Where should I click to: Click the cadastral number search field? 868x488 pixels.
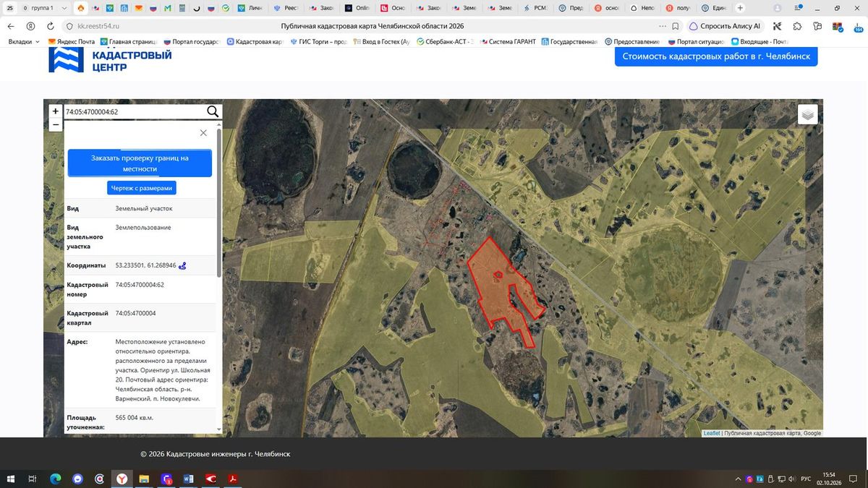coord(134,112)
